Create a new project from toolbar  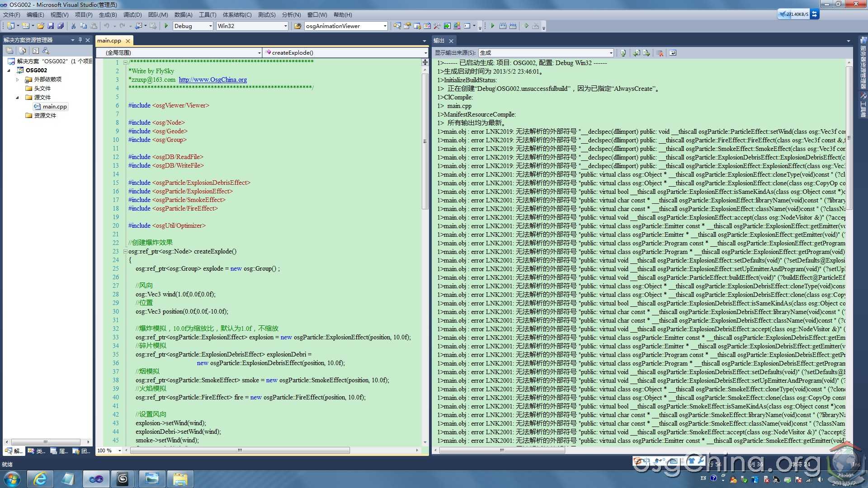(10, 26)
